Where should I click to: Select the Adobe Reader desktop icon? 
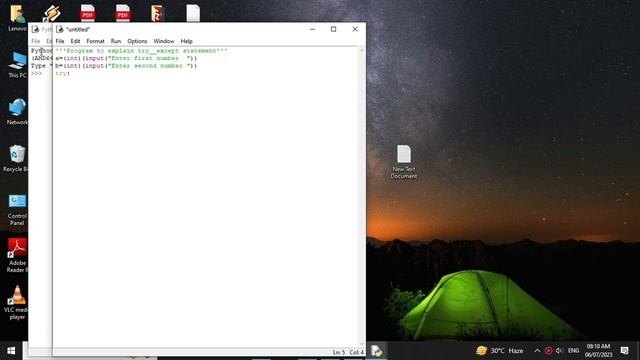pos(17,256)
